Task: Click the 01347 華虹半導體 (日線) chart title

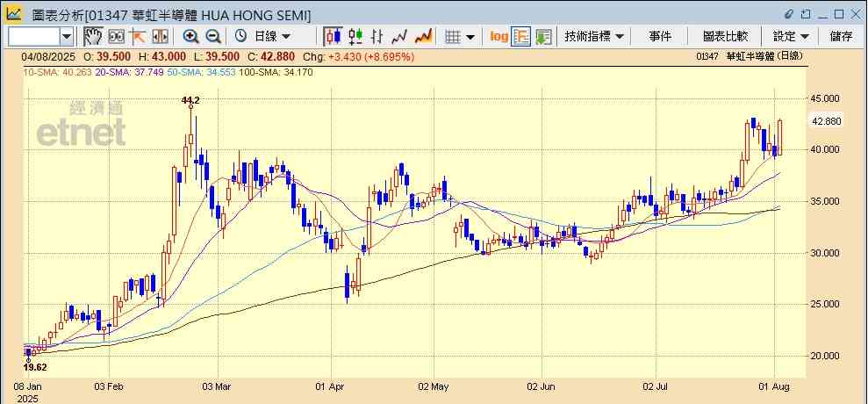Action: pos(750,56)
